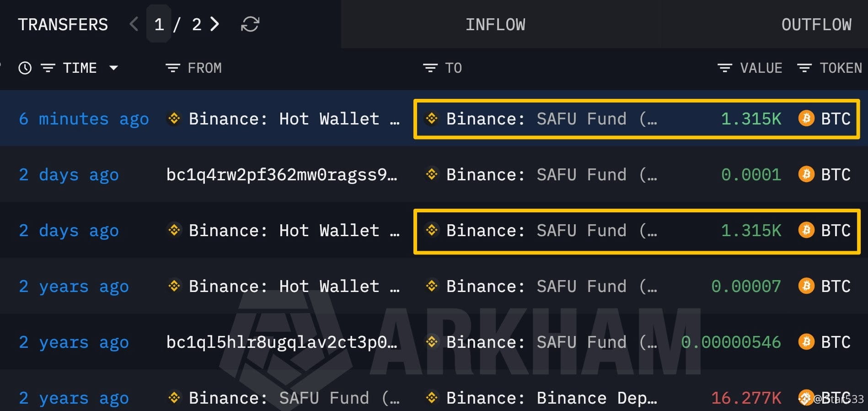Switch to the OUTFLOW tab

coord(816,24)
